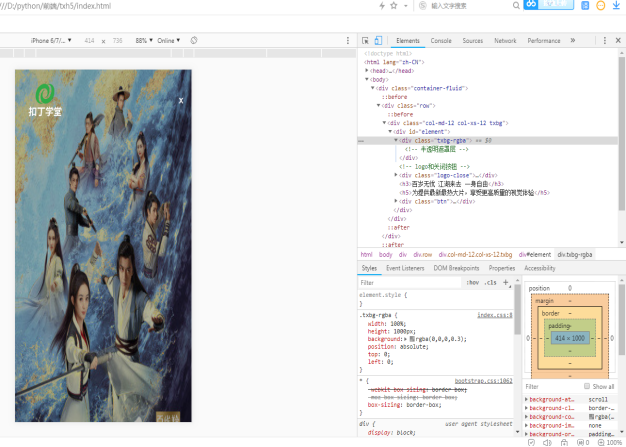Image resolution: width=626 pixels, height=447 pixels.
Task: Click the blue square extension icon
Action: (585, 6)
